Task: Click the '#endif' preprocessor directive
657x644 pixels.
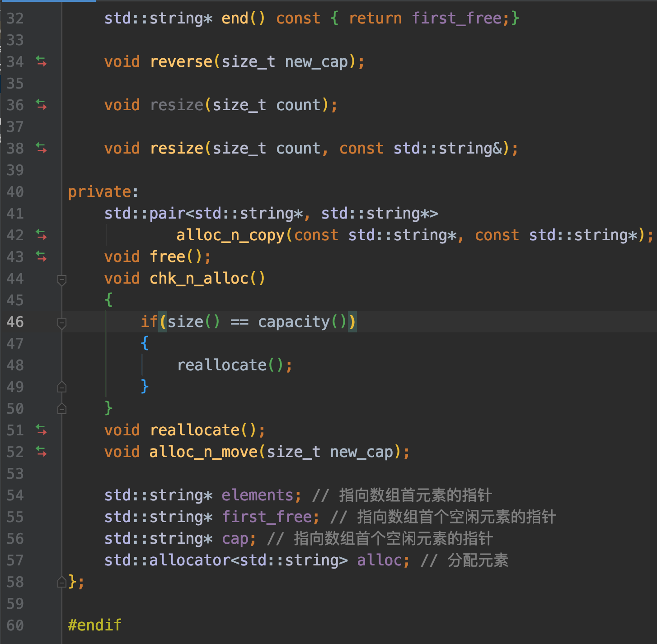Action: pos(95,625)
